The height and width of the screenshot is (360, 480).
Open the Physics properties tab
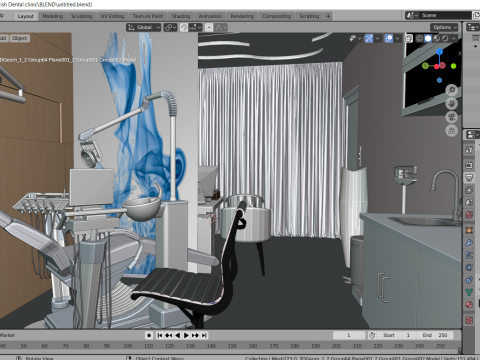[x=469, y=267]
